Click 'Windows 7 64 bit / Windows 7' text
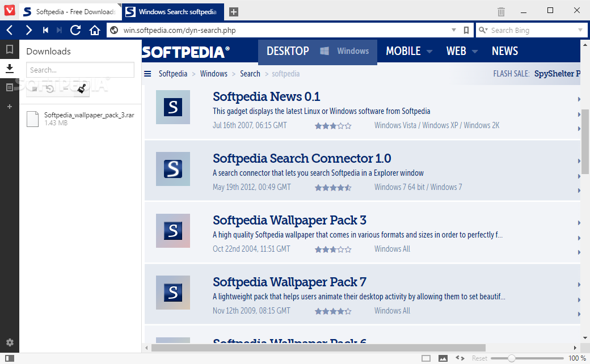 point(418,187)
